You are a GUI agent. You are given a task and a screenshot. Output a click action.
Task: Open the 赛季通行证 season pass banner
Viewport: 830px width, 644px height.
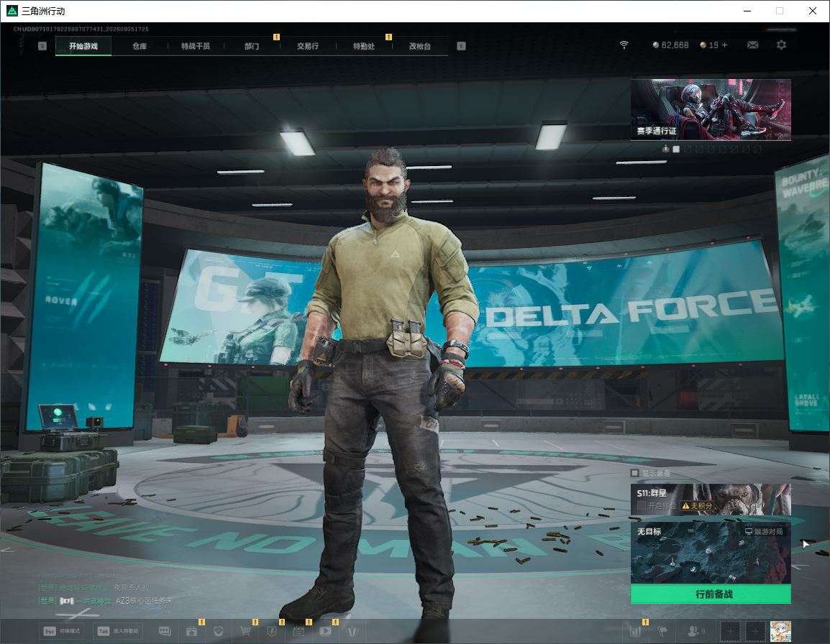[x=711, y=109]
